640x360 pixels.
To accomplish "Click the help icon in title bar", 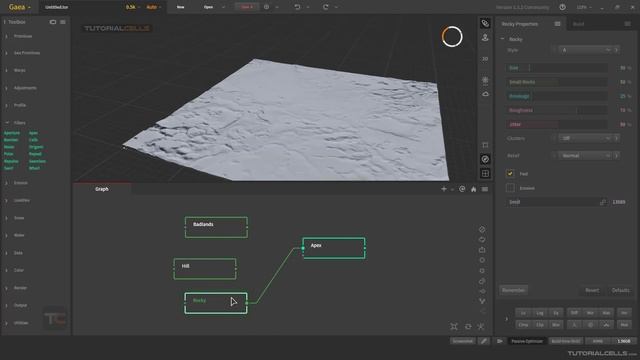I will (562, 7).
